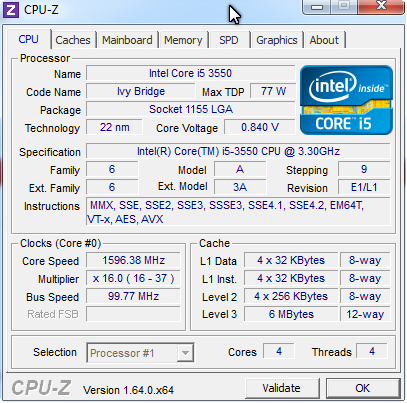Select the CPU tab
Screen dimensions: 407x403
29,39
